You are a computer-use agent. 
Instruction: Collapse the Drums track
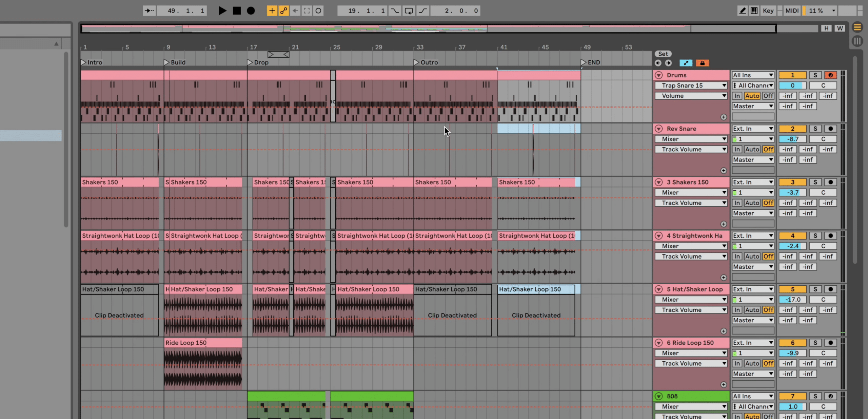tap(659, 75)
